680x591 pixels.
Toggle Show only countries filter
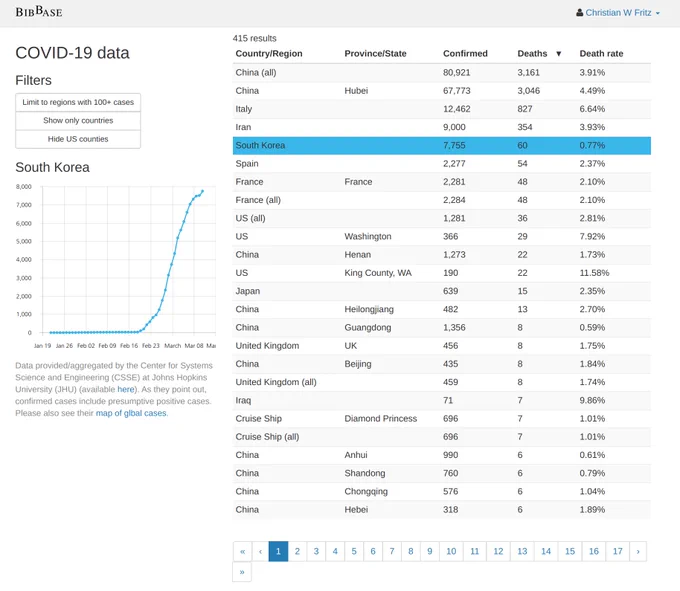[x=78, y=121]
